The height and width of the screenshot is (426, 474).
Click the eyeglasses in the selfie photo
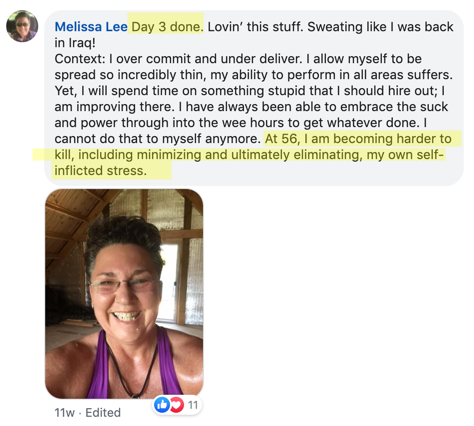(125, 285)
